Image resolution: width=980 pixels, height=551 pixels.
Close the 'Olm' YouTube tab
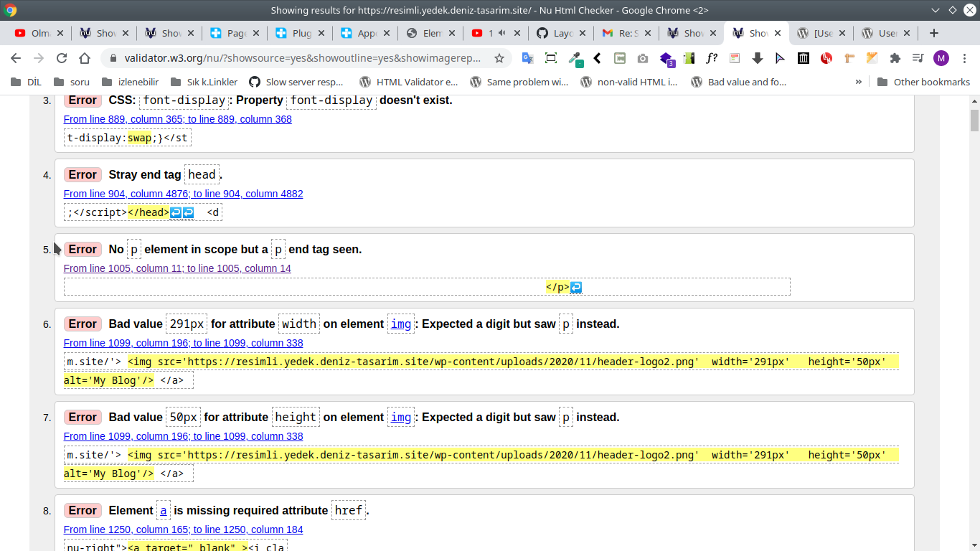coord(60,33)
